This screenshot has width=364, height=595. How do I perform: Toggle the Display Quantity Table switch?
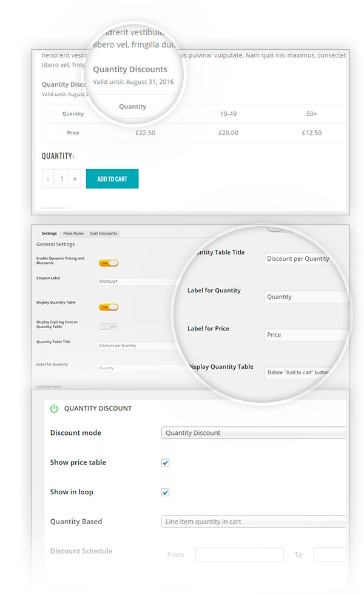pyautogui.click(x=109, y=307)
